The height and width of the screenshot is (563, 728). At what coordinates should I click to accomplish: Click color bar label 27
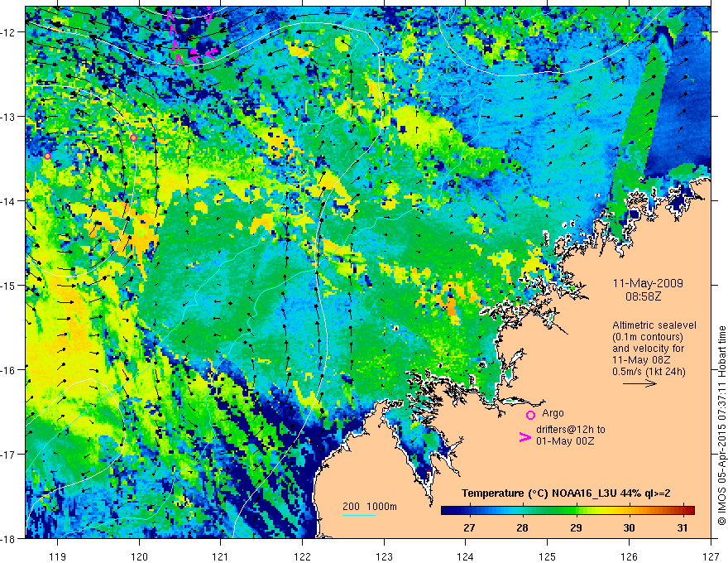pyautogui.click(x=469, y=528)
